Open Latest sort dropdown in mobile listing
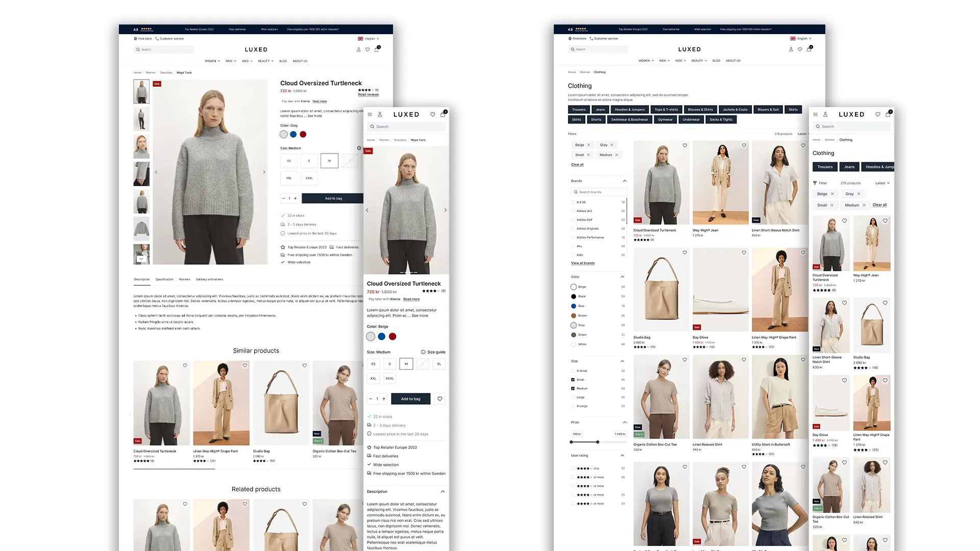 pos(883,183)
